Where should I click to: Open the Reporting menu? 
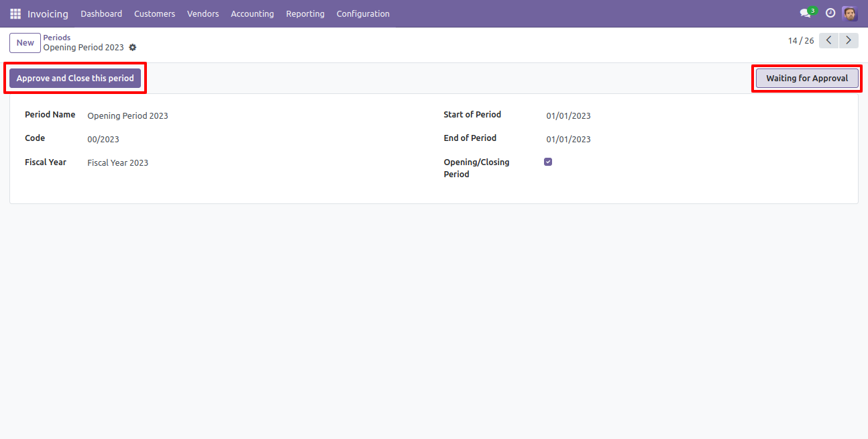(x=305, y=13)
